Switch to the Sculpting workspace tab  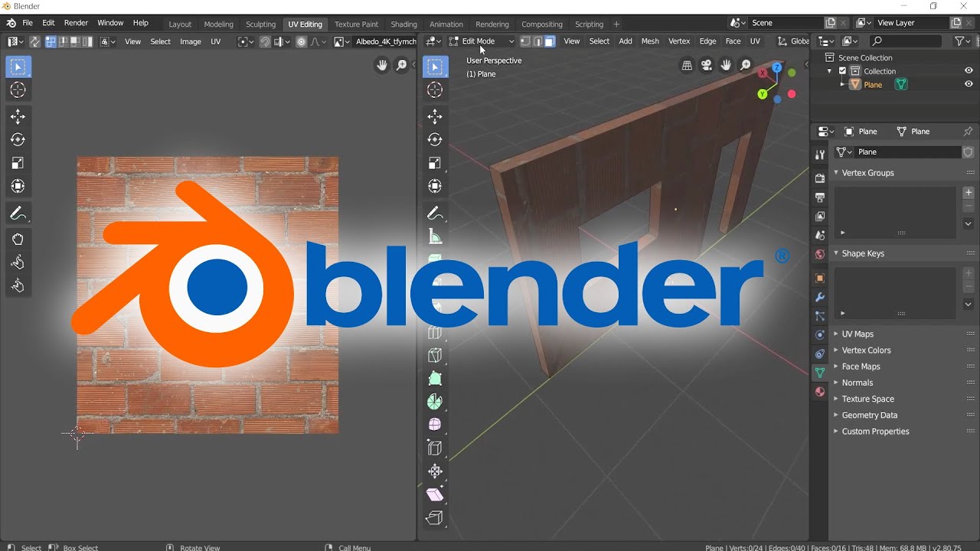[260, 24]
